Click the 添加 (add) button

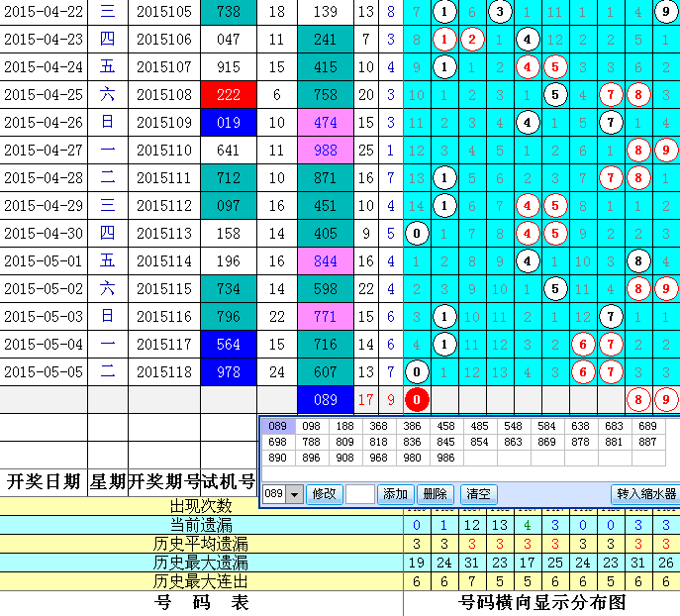(x=395, y=494)
